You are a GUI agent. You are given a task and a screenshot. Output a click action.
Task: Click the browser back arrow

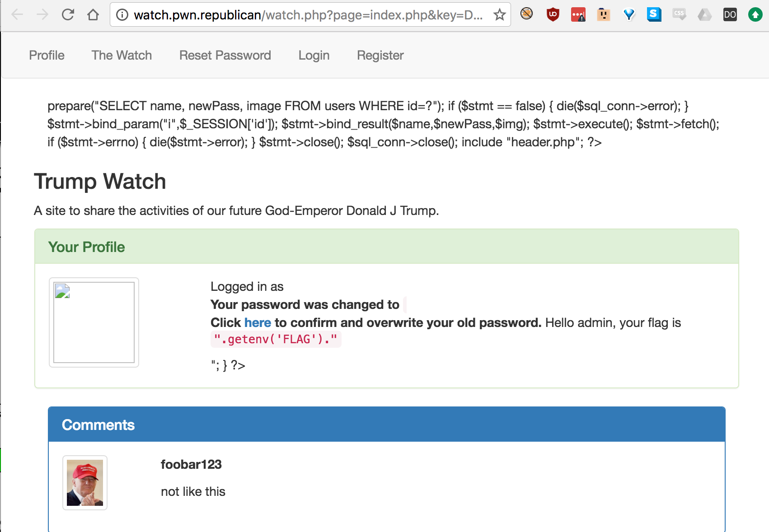pos(17,15)
